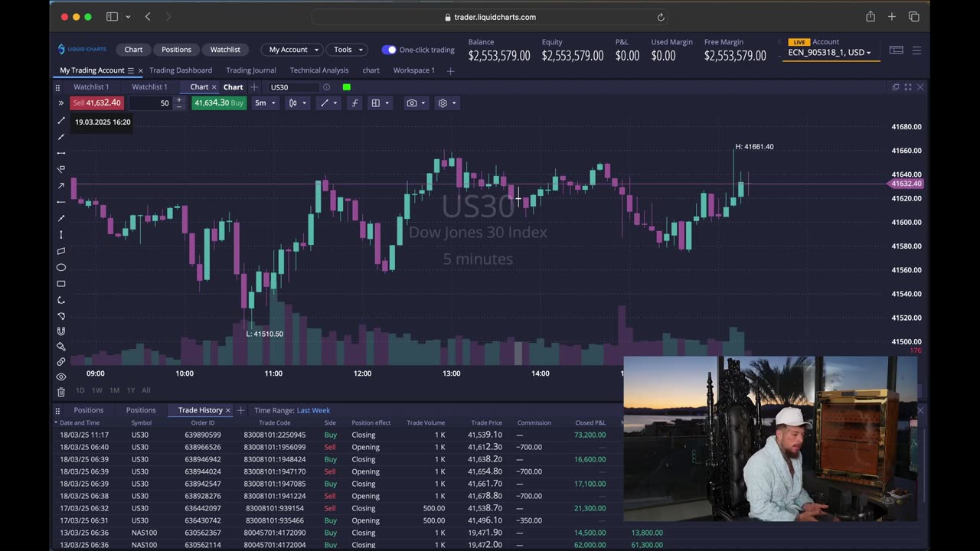Select the vertical measure line tool
Viewport: 980px width, 551px height.
tap(61, 235)
